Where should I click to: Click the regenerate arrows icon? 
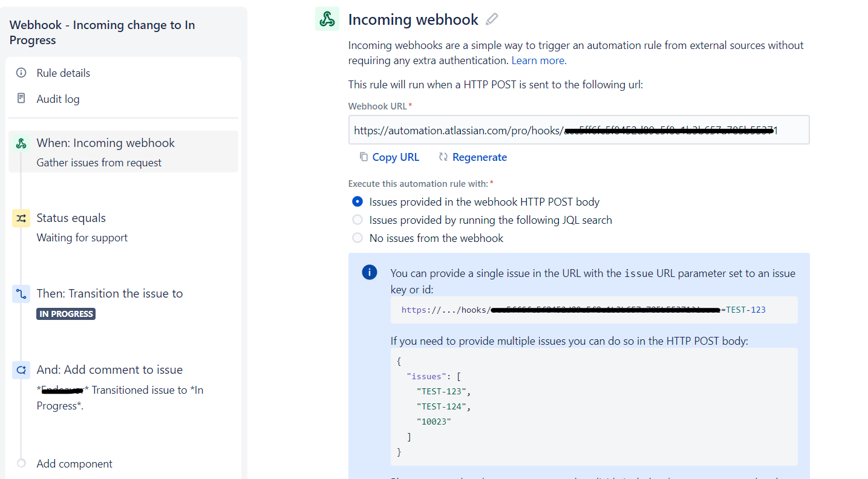pos(443,157)
